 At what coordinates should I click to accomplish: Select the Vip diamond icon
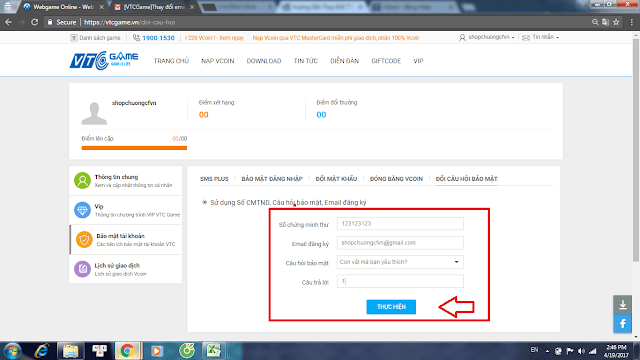[x=82, y=210]
